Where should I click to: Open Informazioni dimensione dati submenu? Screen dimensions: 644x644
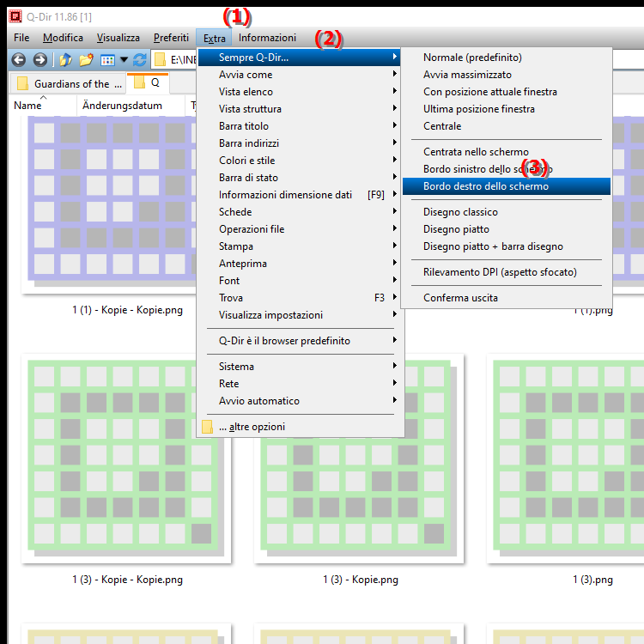300,195
